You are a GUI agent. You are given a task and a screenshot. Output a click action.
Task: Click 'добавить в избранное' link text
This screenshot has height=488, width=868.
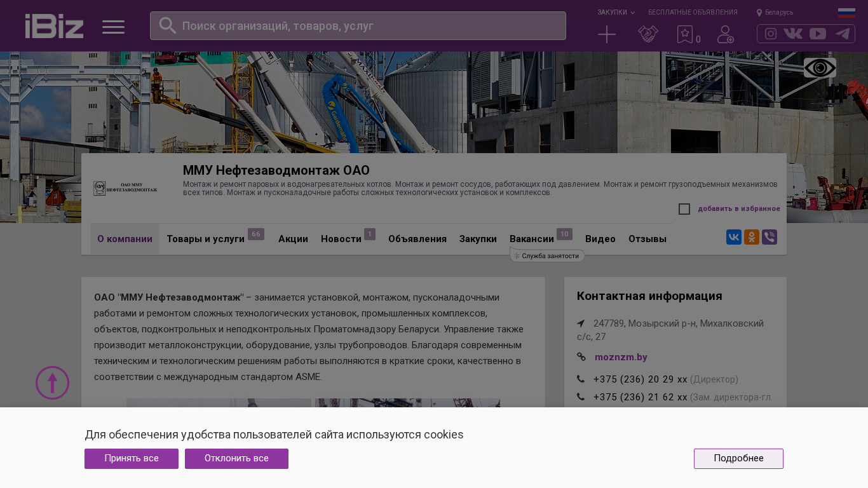click(x=739, y=209)
